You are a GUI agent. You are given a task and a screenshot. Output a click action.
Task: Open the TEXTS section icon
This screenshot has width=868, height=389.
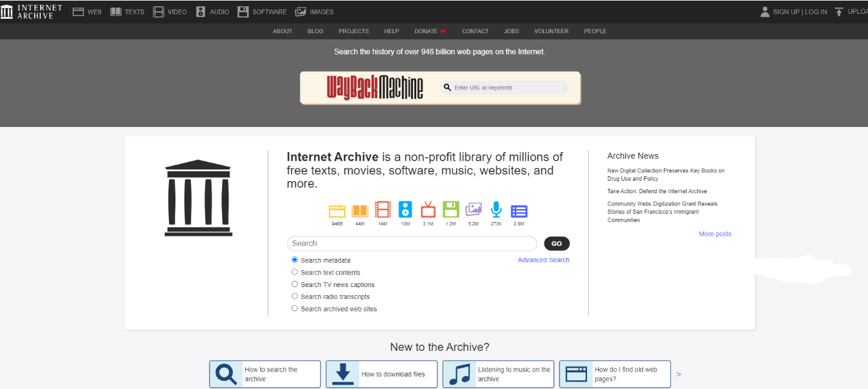coord(116,11)
